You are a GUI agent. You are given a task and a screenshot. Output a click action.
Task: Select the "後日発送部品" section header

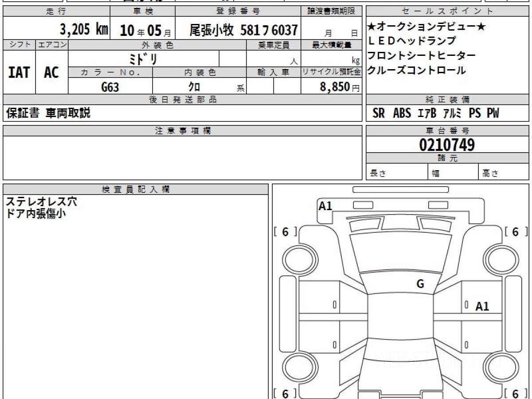[x=183, y=100]
